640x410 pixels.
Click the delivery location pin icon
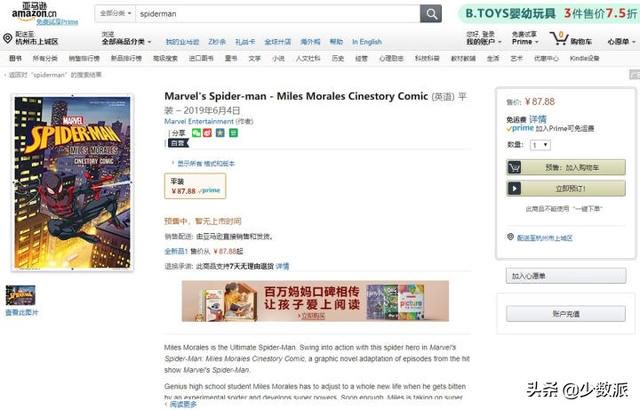click(7, 38)
